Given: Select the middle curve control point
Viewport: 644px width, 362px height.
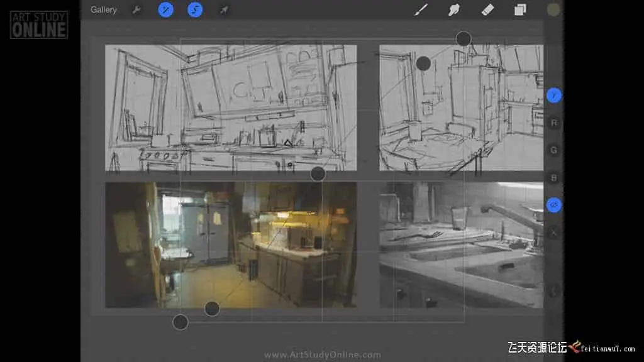Looking at the screenshot, I should [318, 174].
